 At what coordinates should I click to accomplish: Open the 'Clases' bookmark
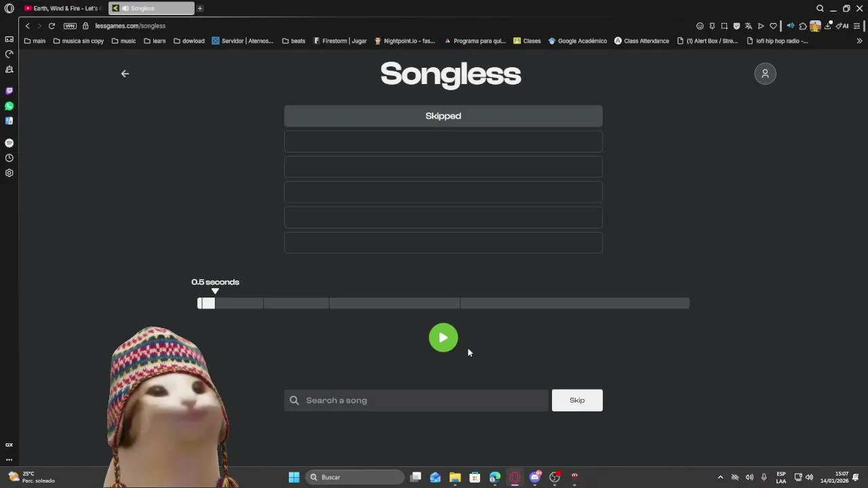[x=527, y=41]
